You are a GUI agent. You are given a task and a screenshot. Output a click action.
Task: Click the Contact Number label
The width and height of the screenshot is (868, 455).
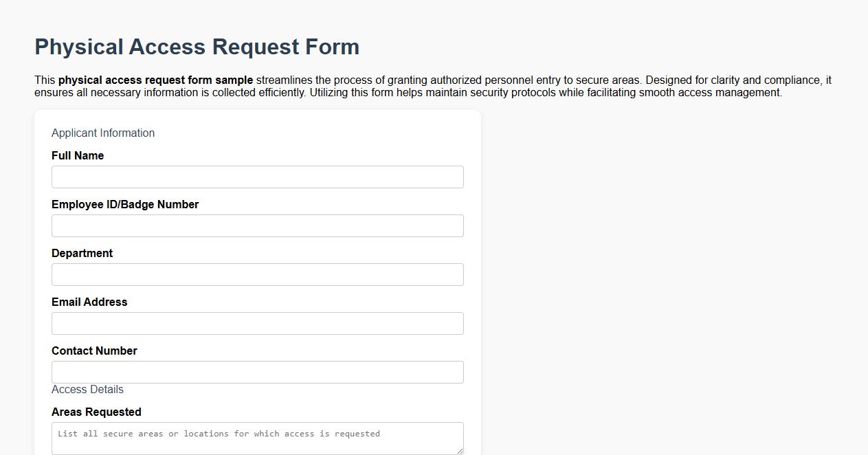click(x=94, y=351)
